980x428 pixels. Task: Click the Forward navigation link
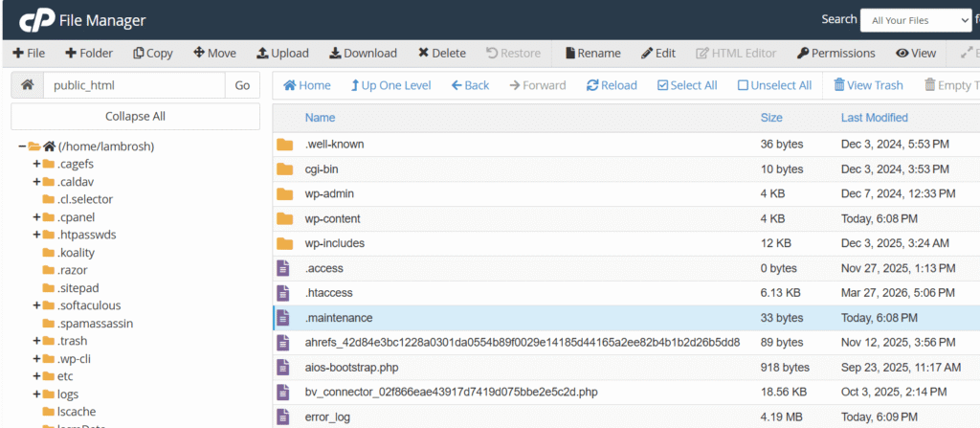point(538,85)
